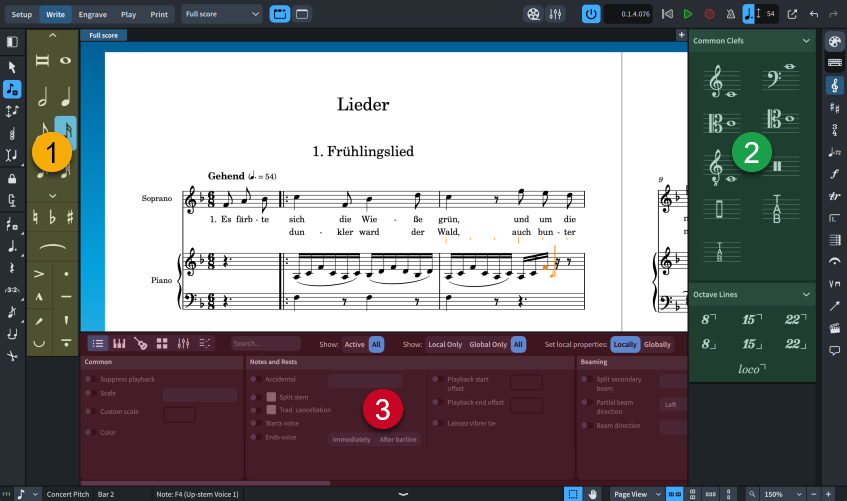This screenshot has width=847, height=501.
Task: Enable the Suppress playback property
Action: 91,380
